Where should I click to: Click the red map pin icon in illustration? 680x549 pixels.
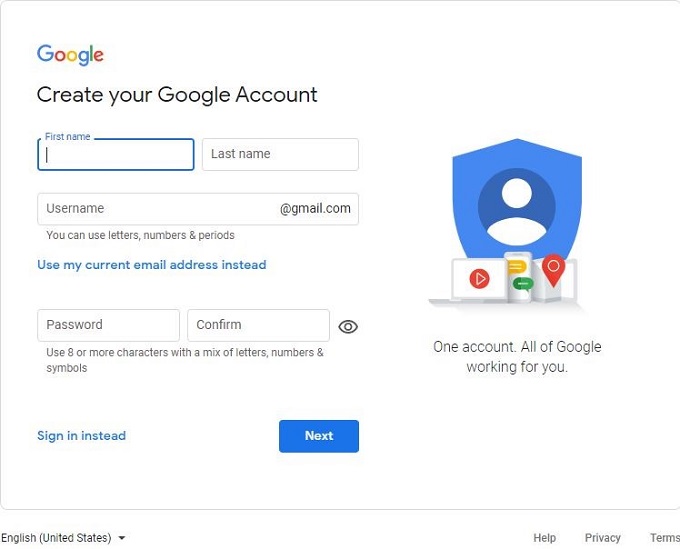click(x=553, y=270)
